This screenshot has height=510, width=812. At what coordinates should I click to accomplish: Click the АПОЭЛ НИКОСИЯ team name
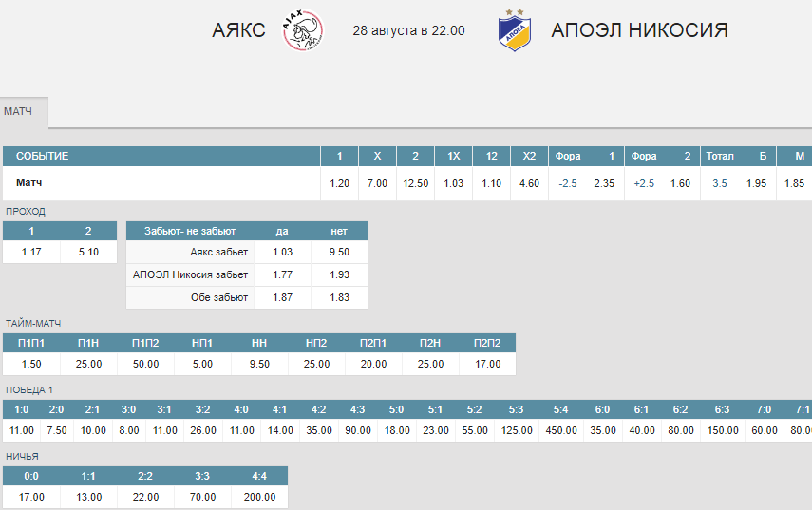(639, 30)
